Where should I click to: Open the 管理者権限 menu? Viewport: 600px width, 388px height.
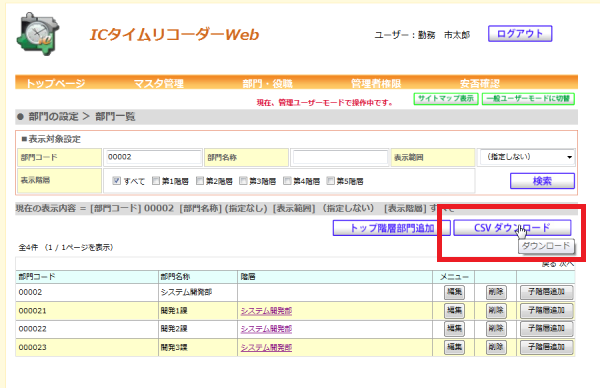point(376,83)
